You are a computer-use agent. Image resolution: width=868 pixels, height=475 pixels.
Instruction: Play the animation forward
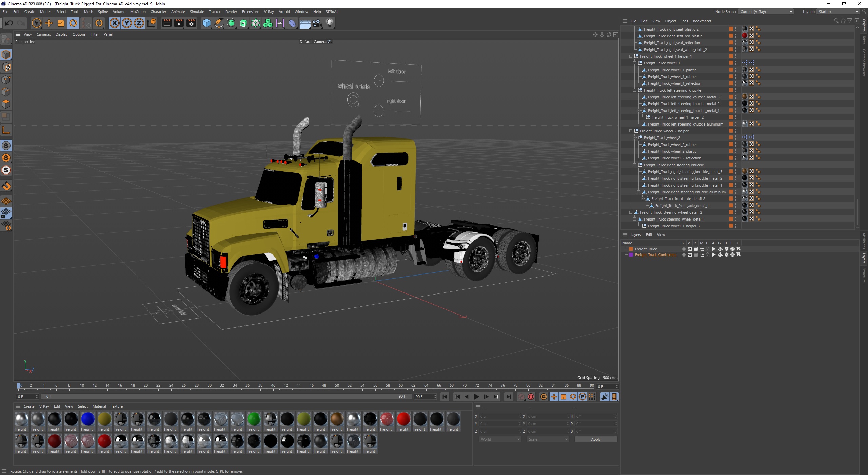pyautogui.click(x=477, y=397)
